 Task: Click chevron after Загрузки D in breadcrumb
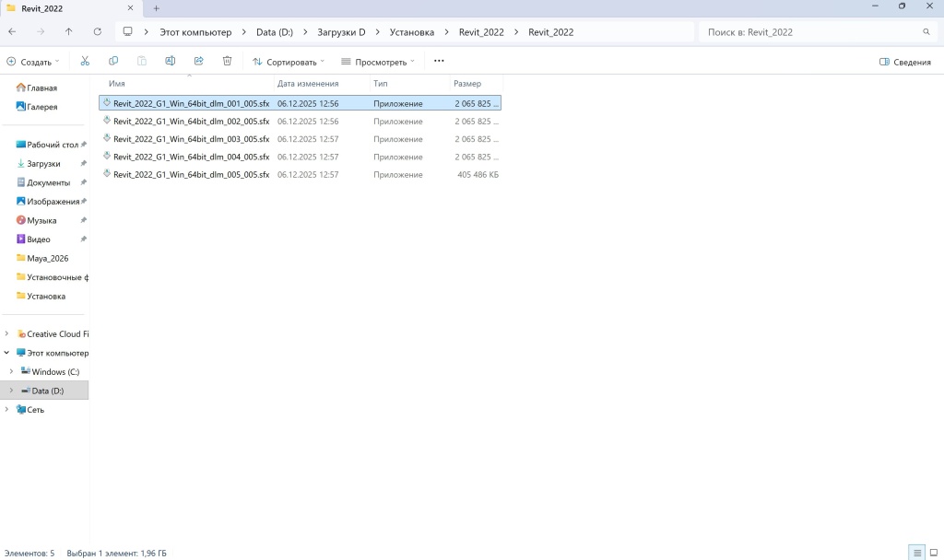pos(377,32)
